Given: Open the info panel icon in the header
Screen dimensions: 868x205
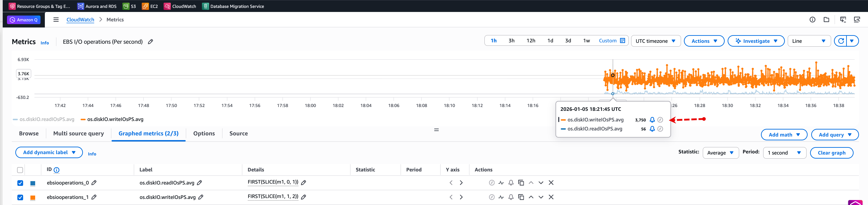Looking at the screenshot, I should click(812, 20).
